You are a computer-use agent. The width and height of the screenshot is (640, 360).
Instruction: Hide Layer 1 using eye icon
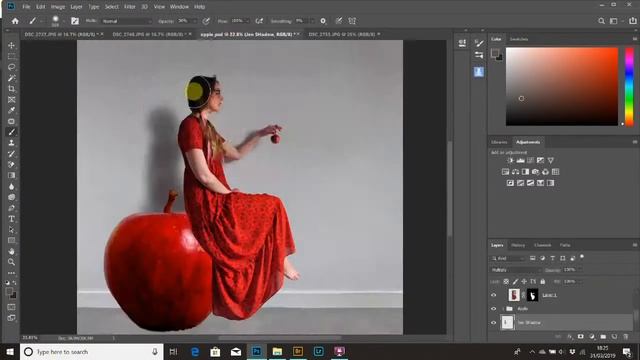(493, 295)
